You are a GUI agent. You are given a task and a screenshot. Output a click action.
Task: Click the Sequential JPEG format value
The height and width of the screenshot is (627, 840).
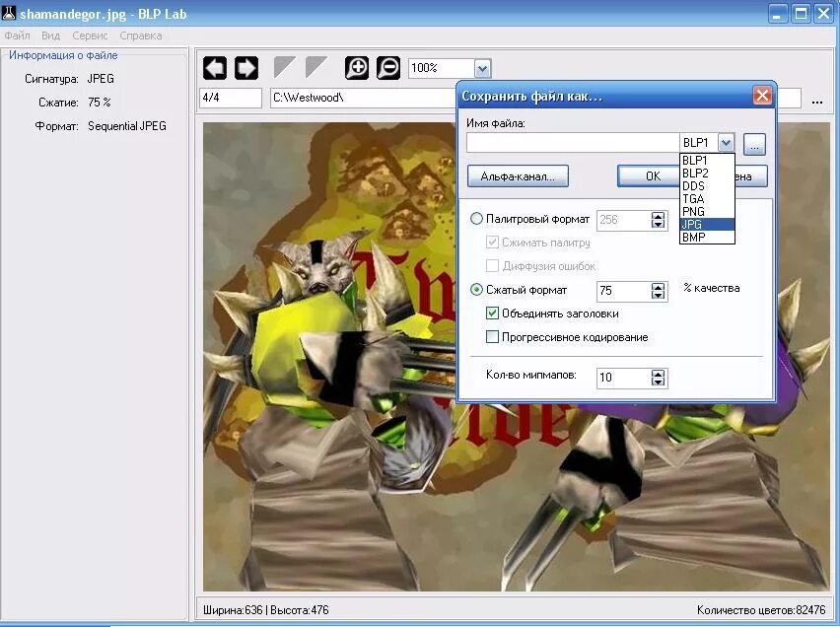(127, 126)
